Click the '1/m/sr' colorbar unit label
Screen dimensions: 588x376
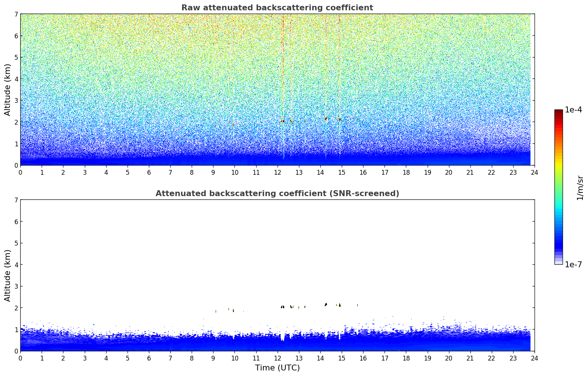pos(580,188)
